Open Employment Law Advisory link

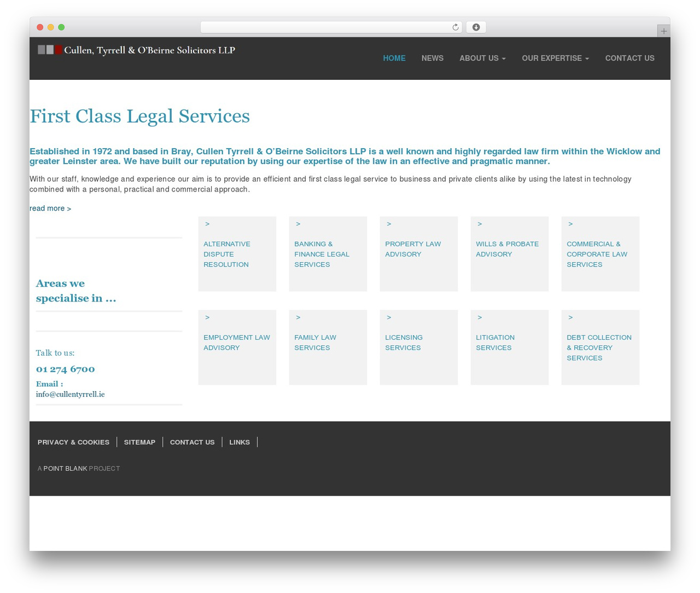pos(237,342)
